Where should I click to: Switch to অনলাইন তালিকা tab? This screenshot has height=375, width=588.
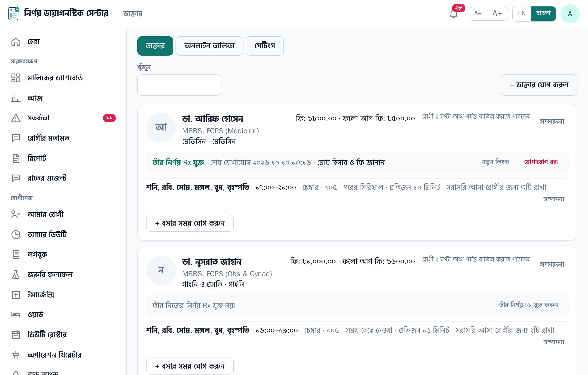click(x=209, y=46)
